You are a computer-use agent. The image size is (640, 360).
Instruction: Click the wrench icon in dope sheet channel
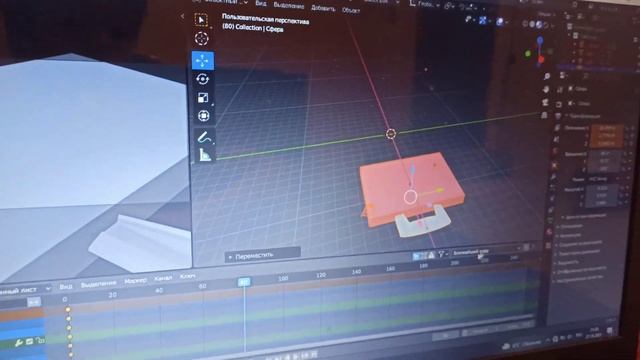click(x=19, y=343)
